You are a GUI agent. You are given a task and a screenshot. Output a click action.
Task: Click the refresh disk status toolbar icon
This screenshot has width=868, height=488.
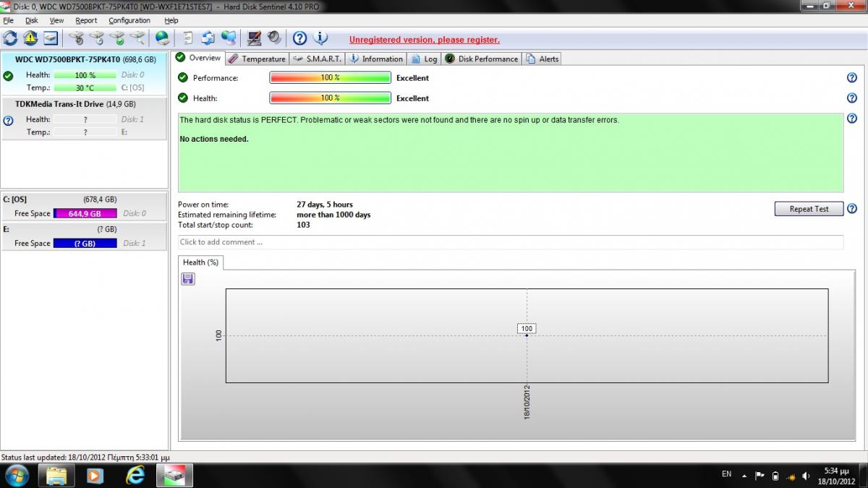point(10,38)
